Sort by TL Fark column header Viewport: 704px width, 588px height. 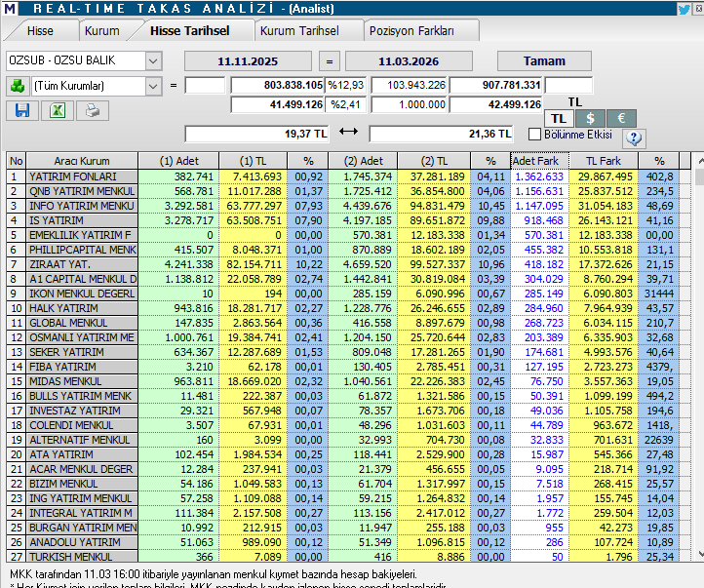(604, 161)
